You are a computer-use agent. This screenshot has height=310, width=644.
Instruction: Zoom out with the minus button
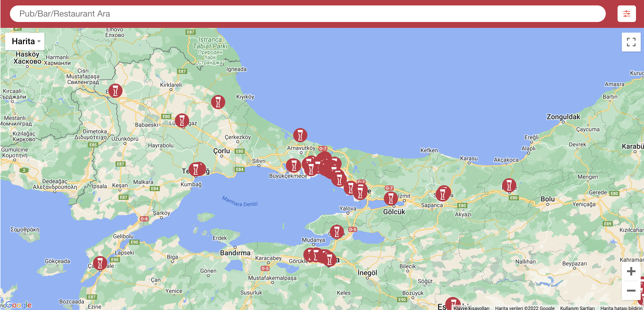[631, 290]
